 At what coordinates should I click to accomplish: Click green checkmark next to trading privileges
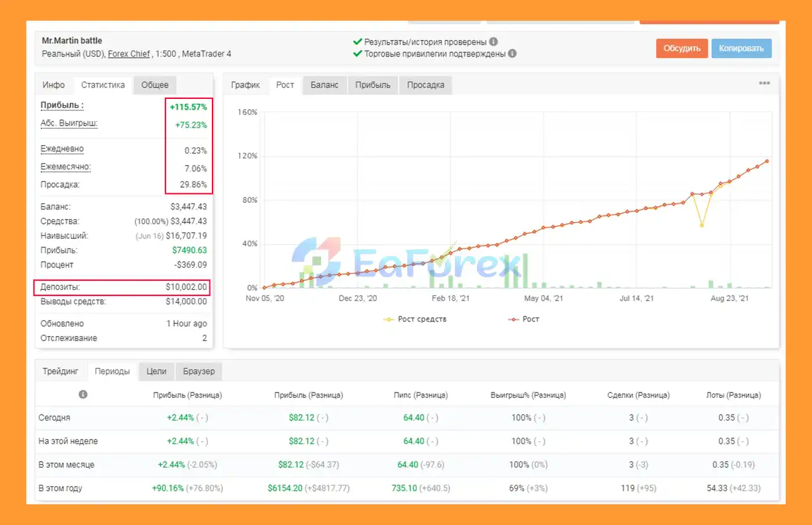pos(357,54)
